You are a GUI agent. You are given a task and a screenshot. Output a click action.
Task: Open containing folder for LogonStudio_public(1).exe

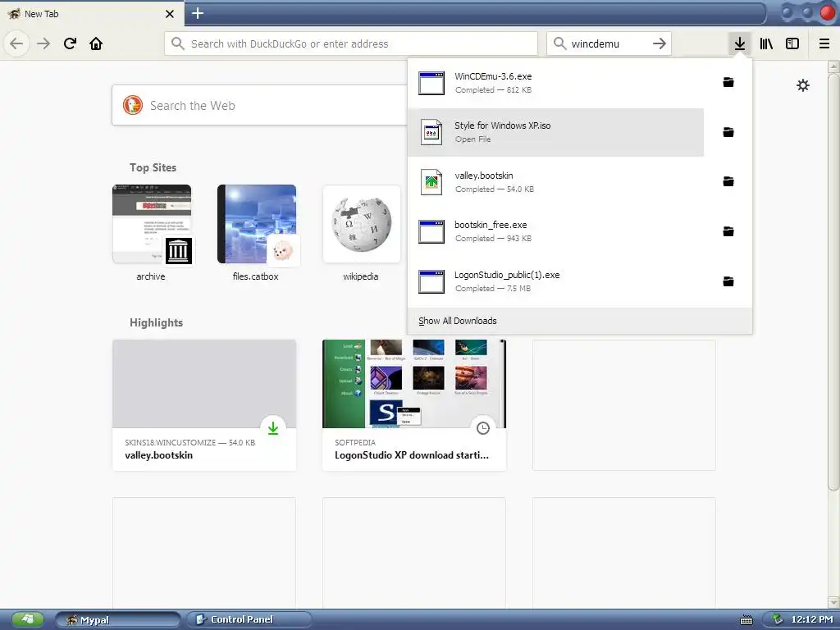tap(728, 281)
